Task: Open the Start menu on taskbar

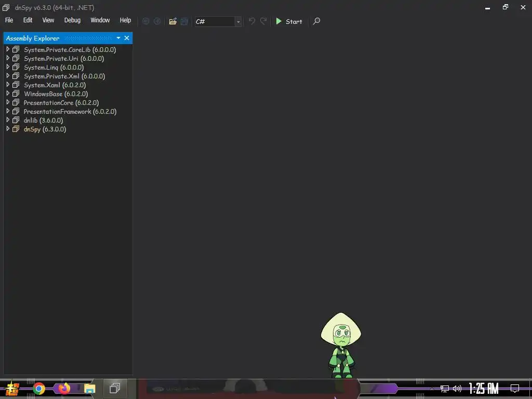Action: [12, 389]
